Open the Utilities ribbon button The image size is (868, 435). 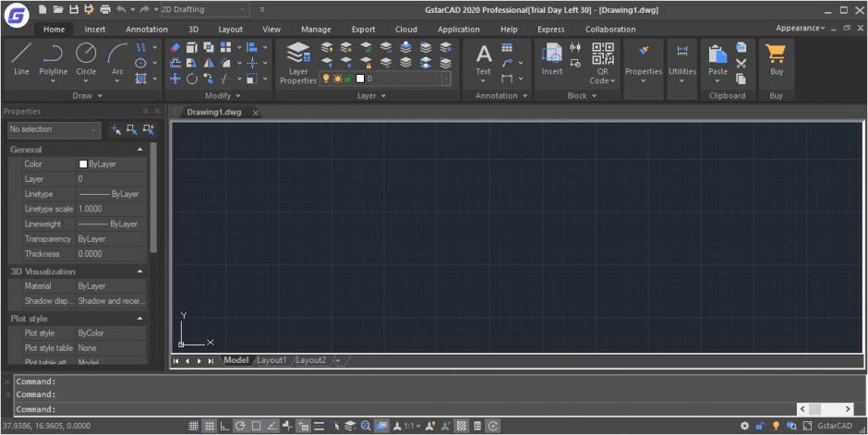682,63
